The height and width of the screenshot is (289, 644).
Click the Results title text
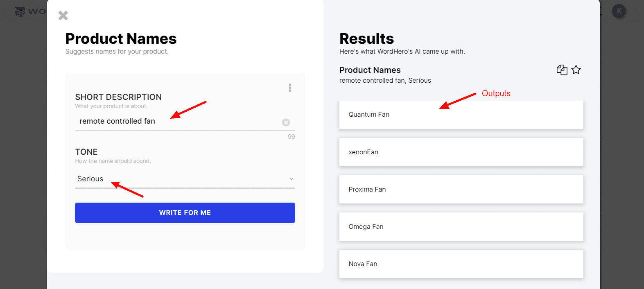coord(367,39)
